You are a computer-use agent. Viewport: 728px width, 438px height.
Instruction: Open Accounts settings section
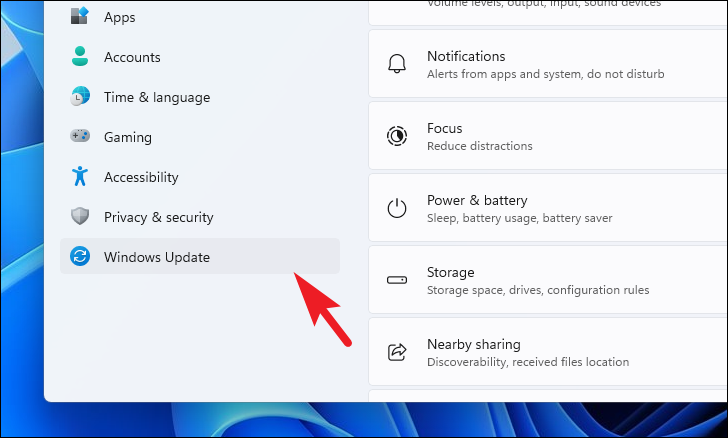200,57
